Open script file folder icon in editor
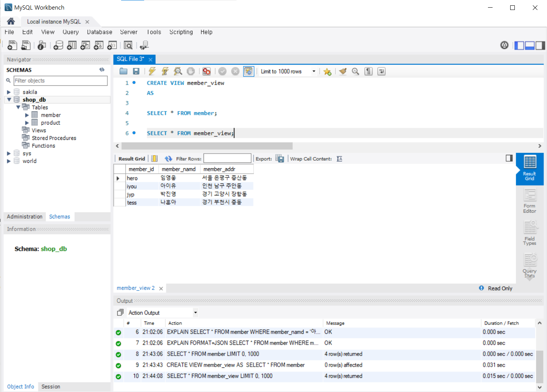 point(123,71)
